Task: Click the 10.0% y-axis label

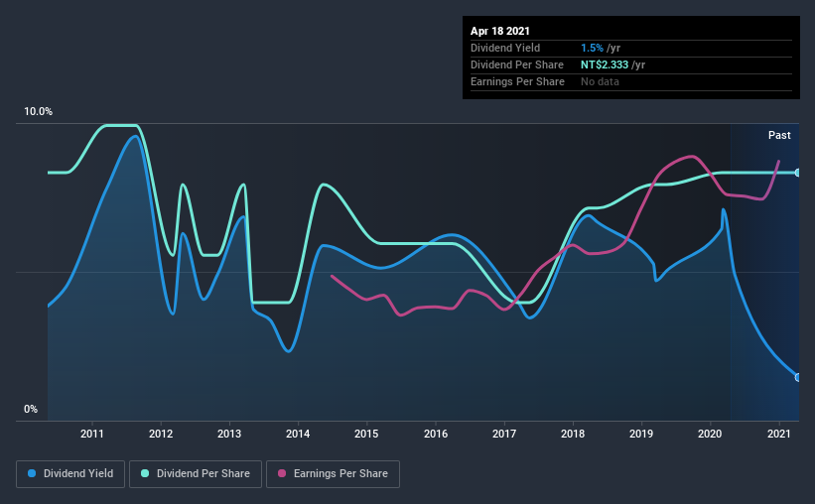Action: 38,112
